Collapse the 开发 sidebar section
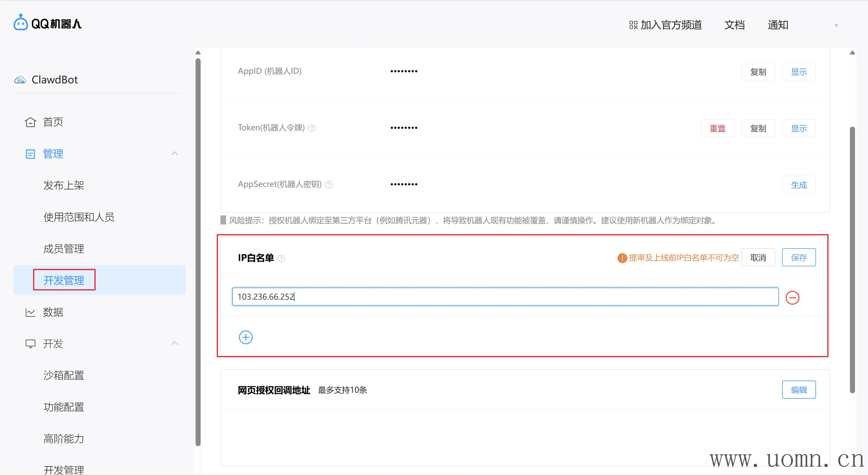Screen dimensions: 868x475 [174, 344]
